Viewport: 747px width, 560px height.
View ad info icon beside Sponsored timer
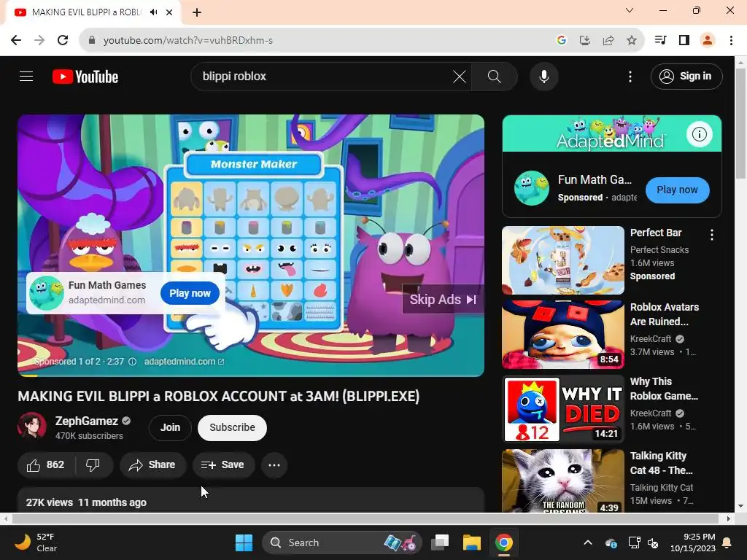coord(133,362)
